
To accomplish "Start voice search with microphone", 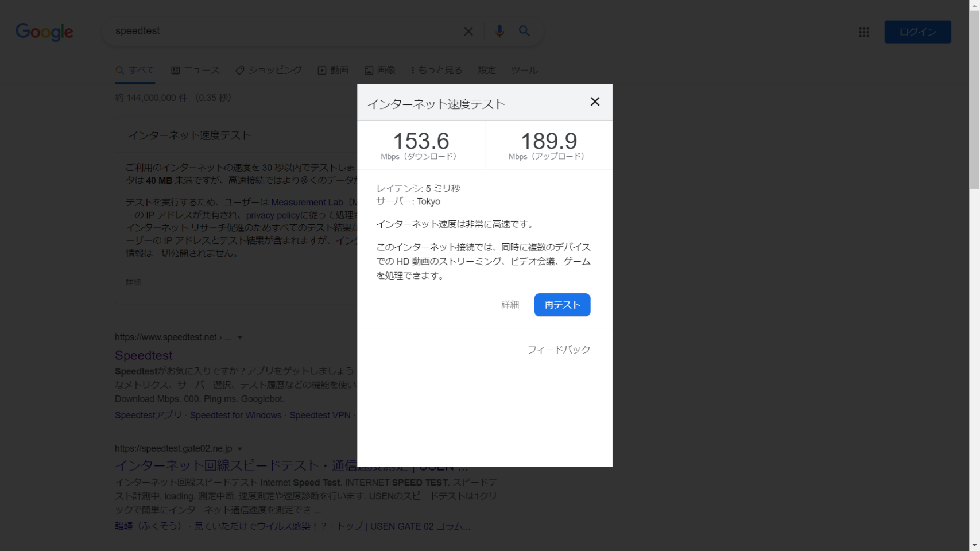I will [499, 31].
